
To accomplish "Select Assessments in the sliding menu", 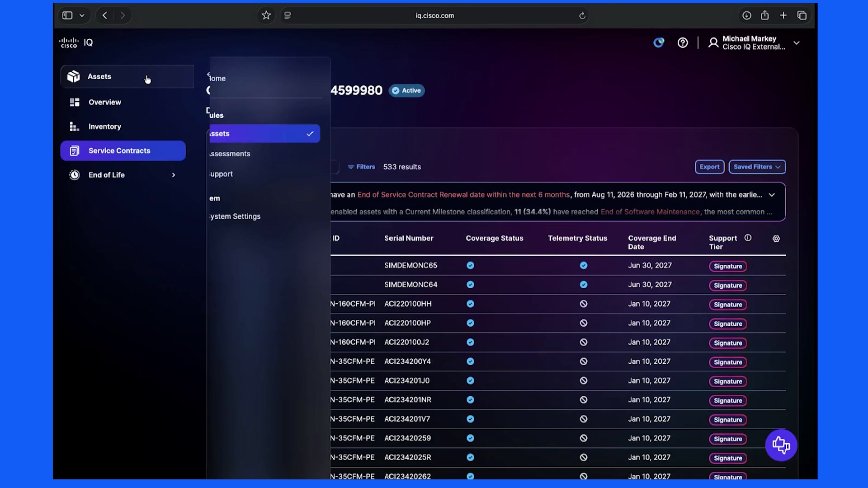I will (230, 154).
